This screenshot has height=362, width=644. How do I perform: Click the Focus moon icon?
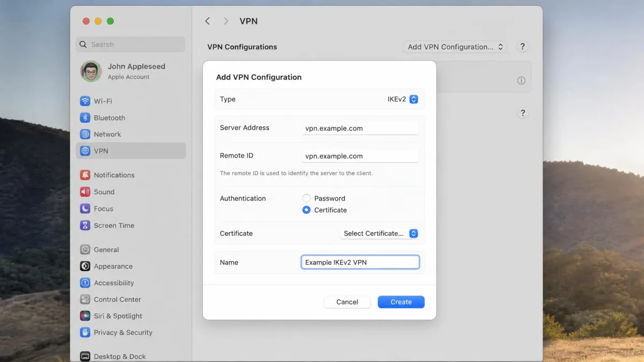point(85,209)
